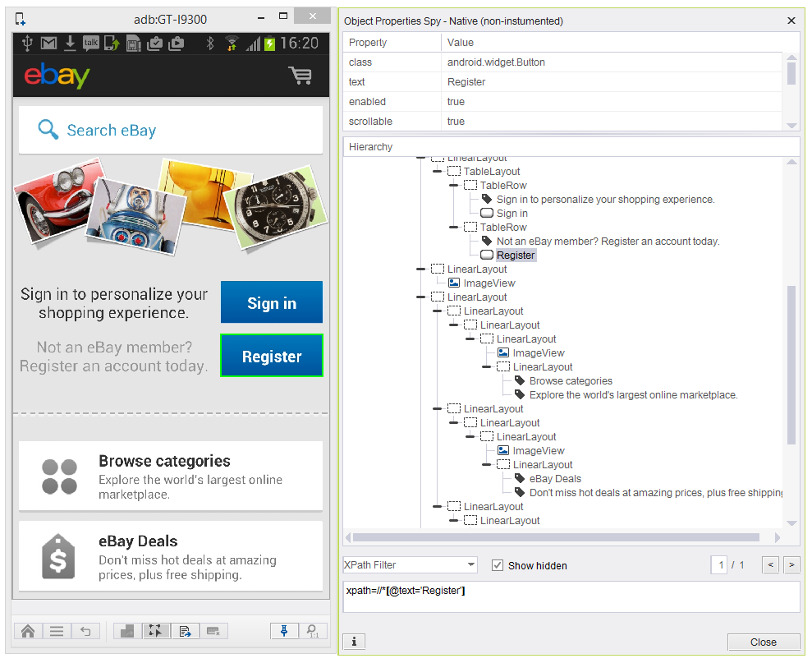Viewport: 812px width, 663px height.
Task: Open the XPath Filter dropdown
Action: [x=470, y=565]
